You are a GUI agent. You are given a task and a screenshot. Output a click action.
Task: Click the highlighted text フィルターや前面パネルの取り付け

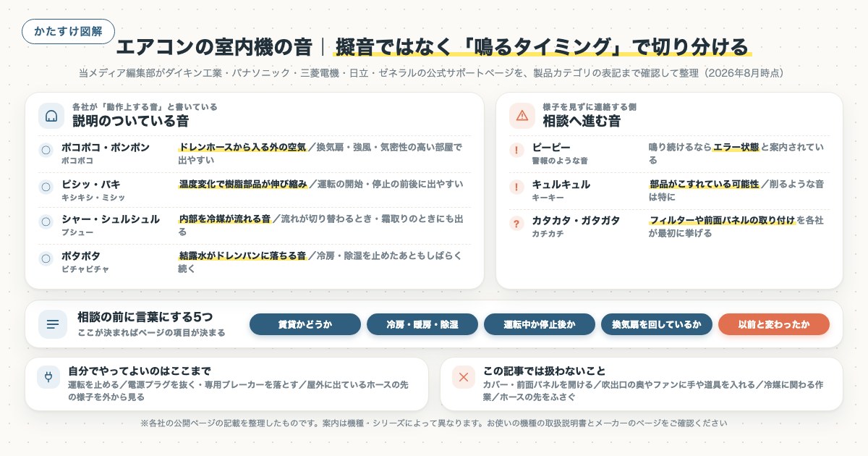pos(723,220)
